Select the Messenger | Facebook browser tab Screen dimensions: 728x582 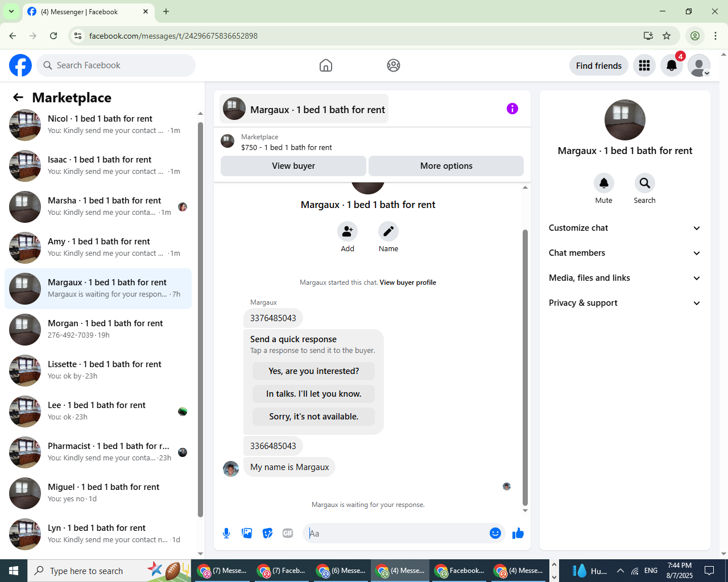point(88,11)
